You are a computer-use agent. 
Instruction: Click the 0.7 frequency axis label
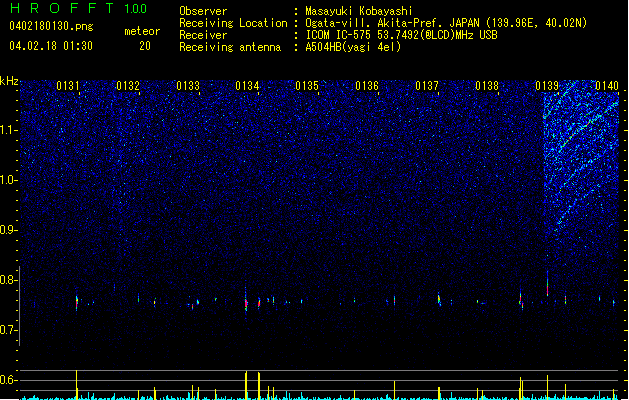pos(9,330)
